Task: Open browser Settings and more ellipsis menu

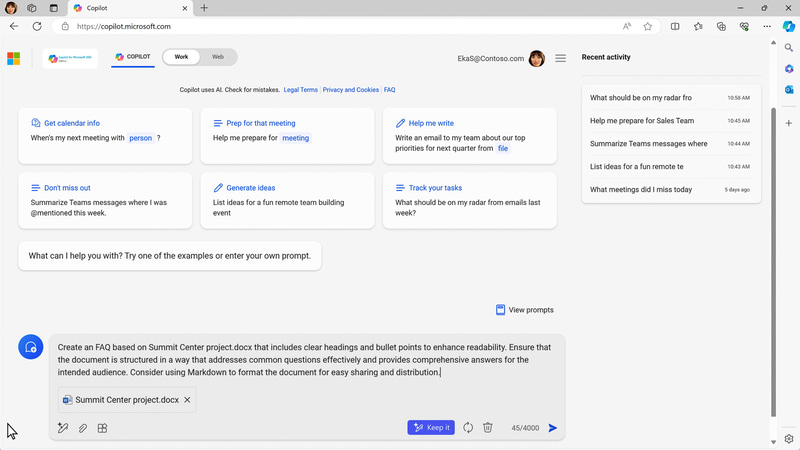Action: coord(765,27)
